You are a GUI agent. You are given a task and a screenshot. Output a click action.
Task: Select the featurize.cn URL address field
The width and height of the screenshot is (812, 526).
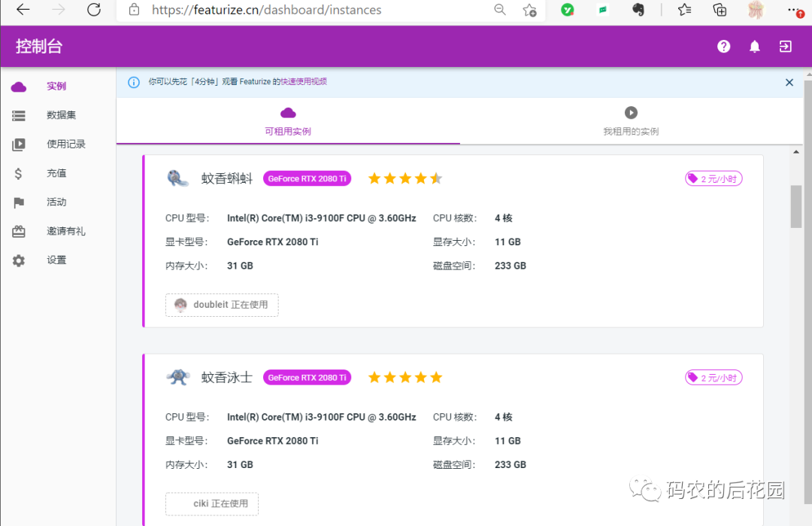[266, 10]
